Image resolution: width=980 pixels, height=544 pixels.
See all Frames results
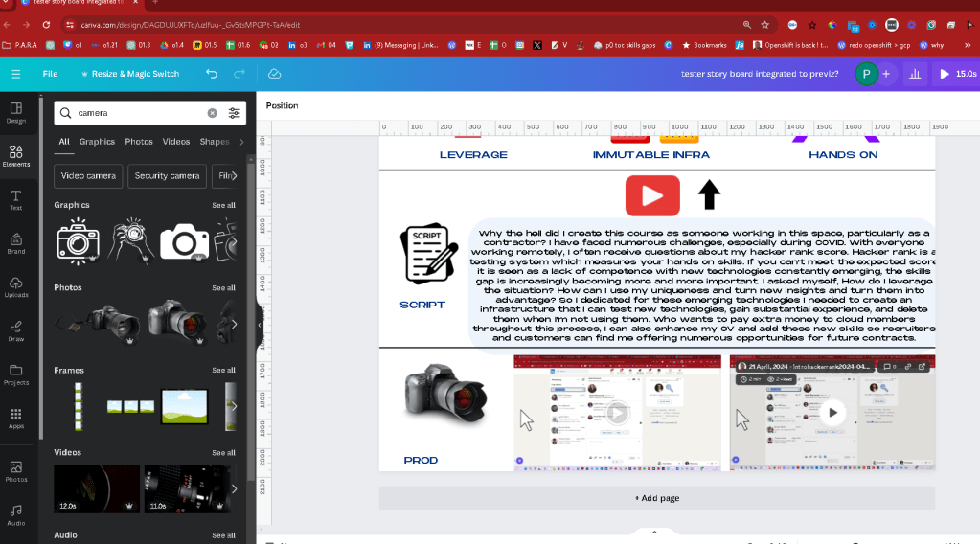click(x=223, y=371)
